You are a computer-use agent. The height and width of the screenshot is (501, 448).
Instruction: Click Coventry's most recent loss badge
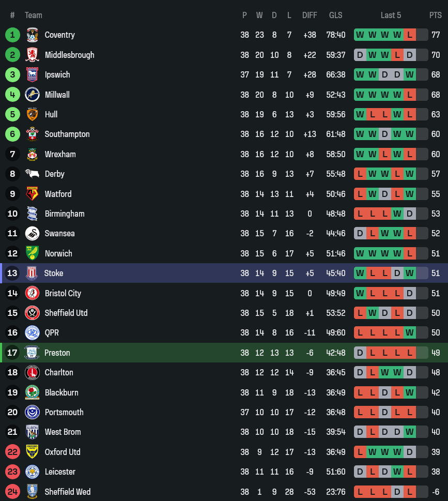tap(410, 35)
